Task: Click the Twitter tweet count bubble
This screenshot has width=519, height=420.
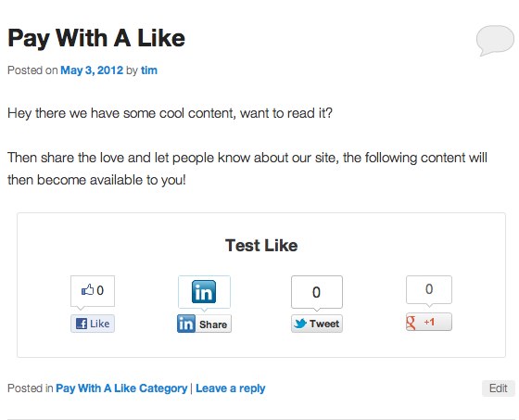Action: tap(317, 292)
